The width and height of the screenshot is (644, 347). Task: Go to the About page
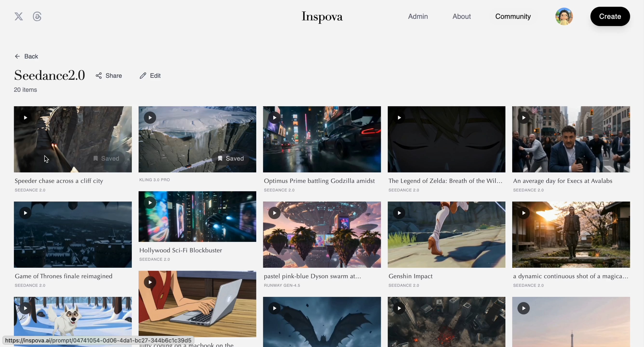[461, 16]
